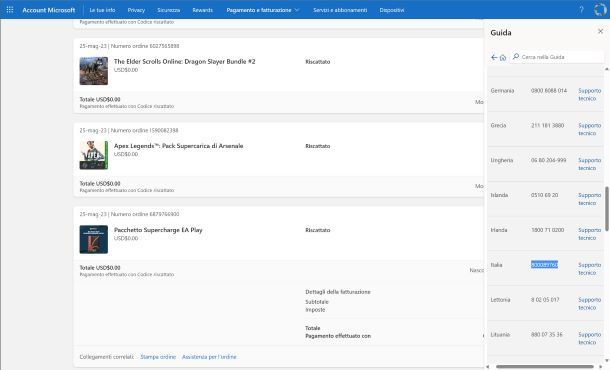Open Servizi e abbonamenti tab
This screenshot has width=610, height=370.
(340, 10)
